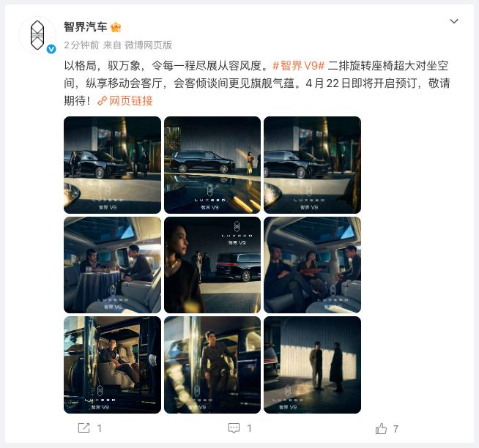Open center thumbnail with woman's close-up profile

(x=212, y=265)
